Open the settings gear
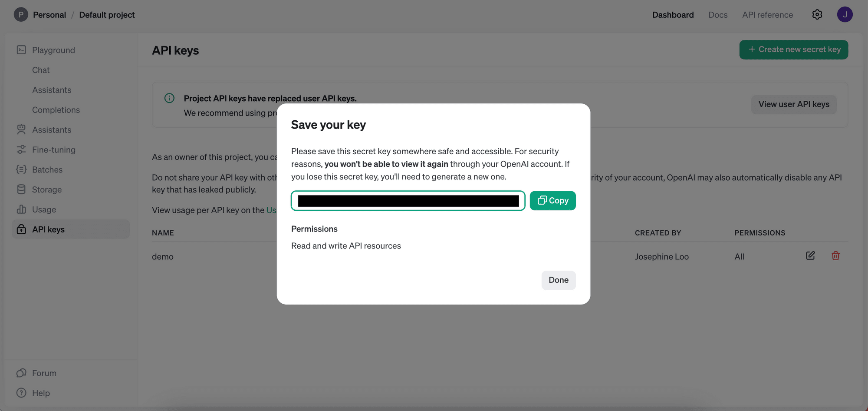868x411 pixels. pos(817,14)
